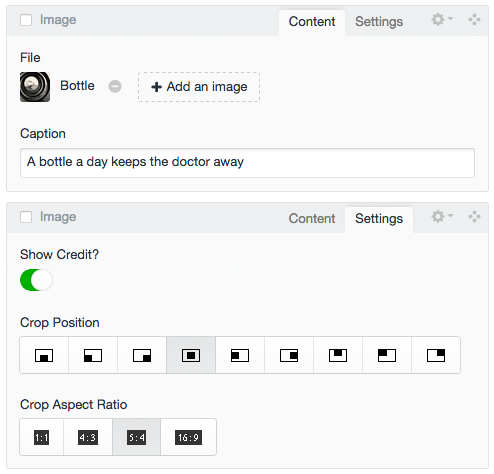494x474 pixels.
Task: Click Add an image button
Action: point(199,87)
